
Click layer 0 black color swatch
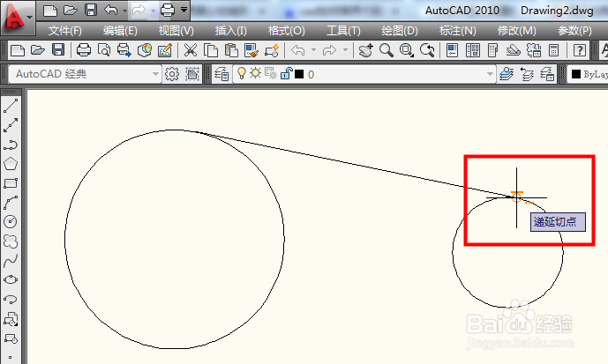click(299, 74)
